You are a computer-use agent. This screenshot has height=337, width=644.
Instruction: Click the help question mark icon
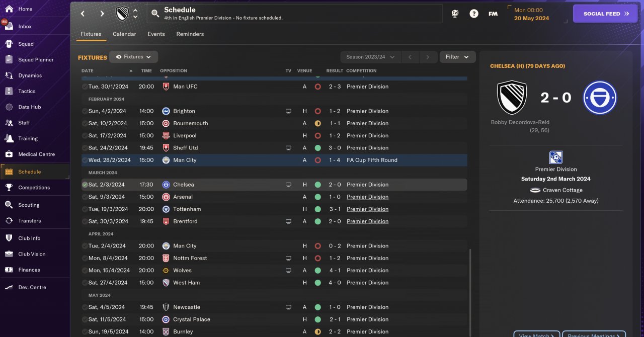pos(474,14)
